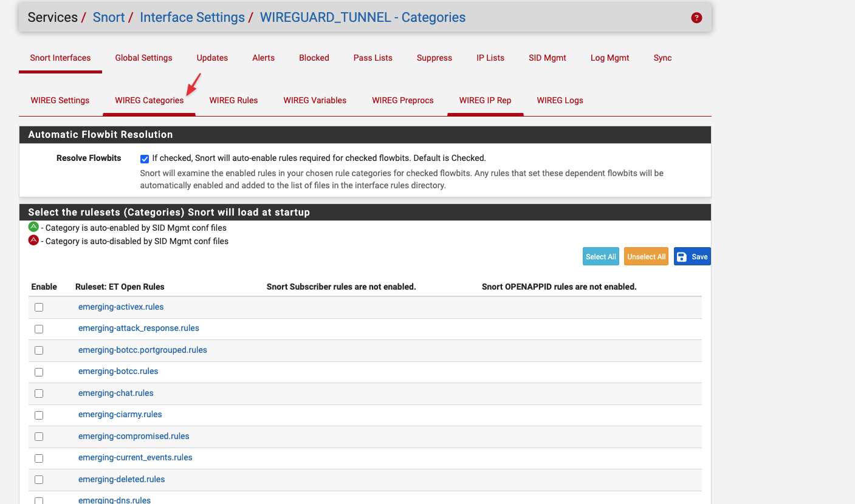The width and height of the screenshot is (855, 504).
Task: Enable the emerging-chat.rules category checkbox
Action: pyautogui.click(x=39, y=393)
